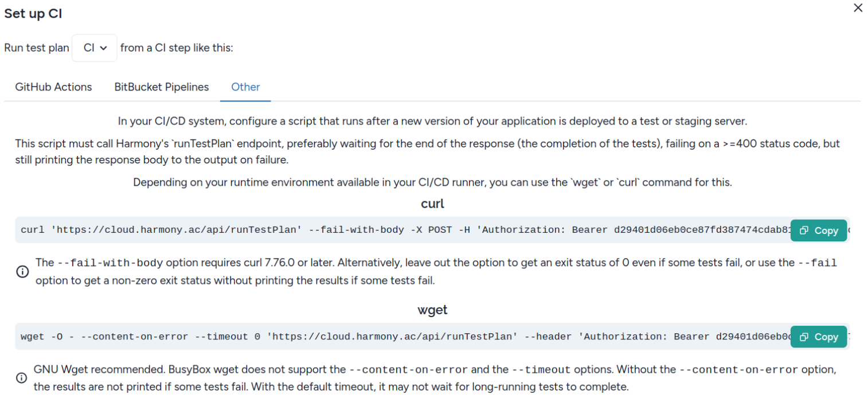Click inside the curl command code block

pyautogui.click(x=344, y=231)
